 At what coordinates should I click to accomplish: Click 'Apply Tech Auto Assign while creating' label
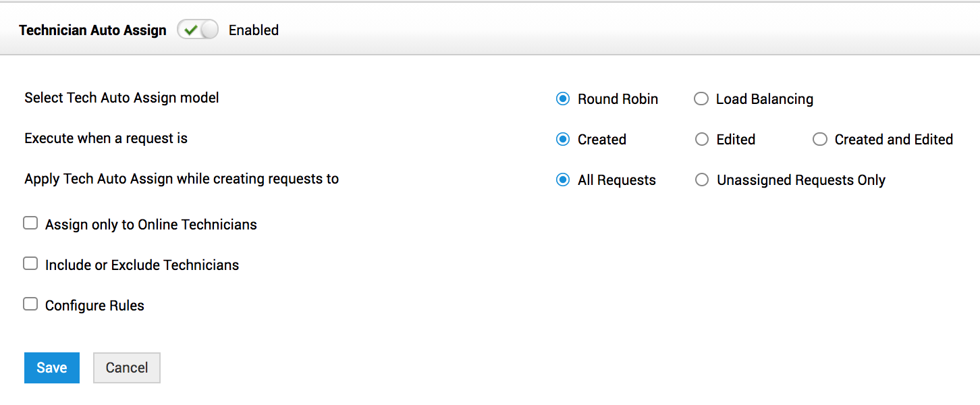click(x=182, y=179)
